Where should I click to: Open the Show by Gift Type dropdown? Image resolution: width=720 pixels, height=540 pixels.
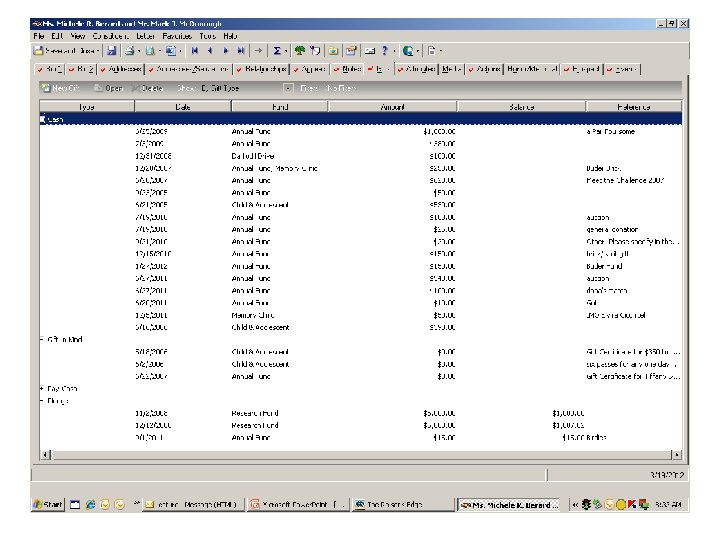click(288, 88)
